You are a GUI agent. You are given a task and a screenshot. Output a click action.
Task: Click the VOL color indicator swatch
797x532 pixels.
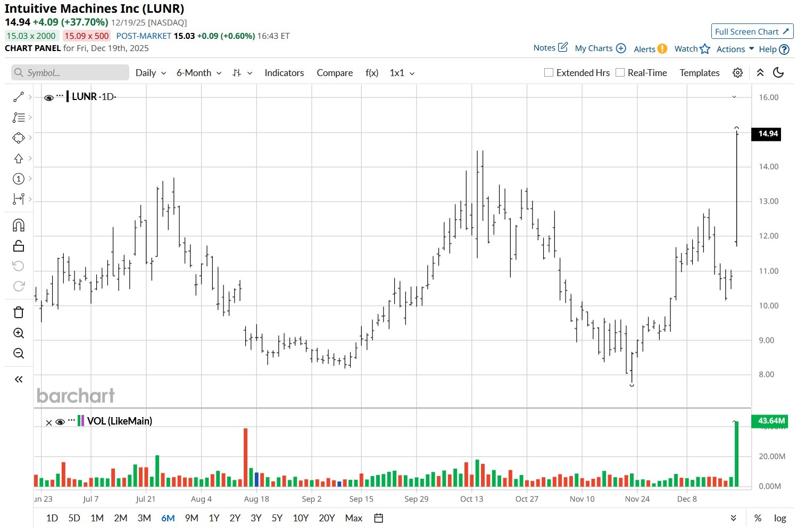pyautogui.click(x=81, y=421)
